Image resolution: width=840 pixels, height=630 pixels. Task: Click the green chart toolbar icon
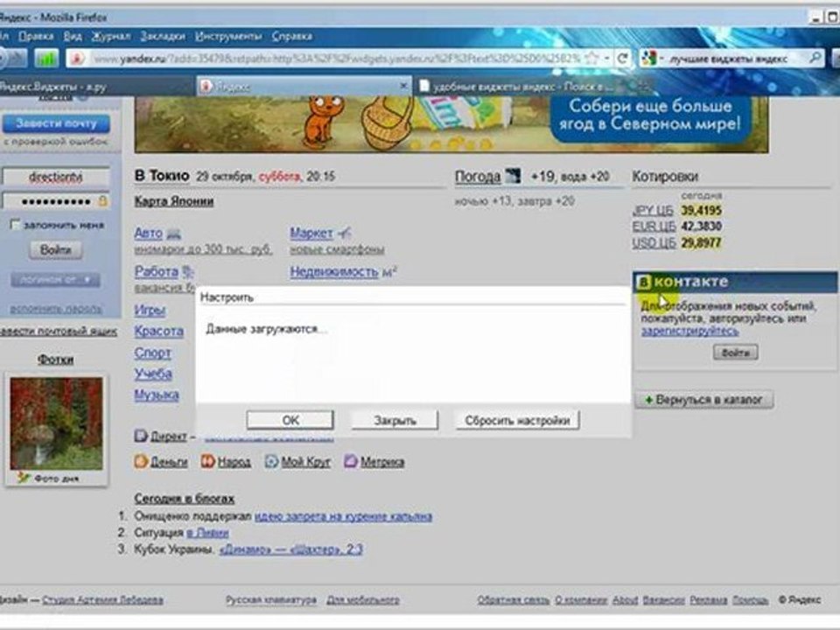coord(46,59)
